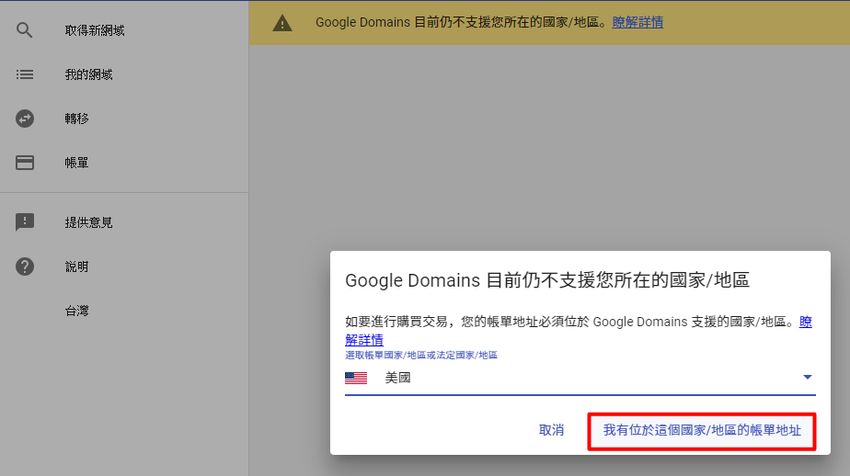Click the 台灣 region label
The height and width of the screenshot is (476, 850).
pos(76,311)
